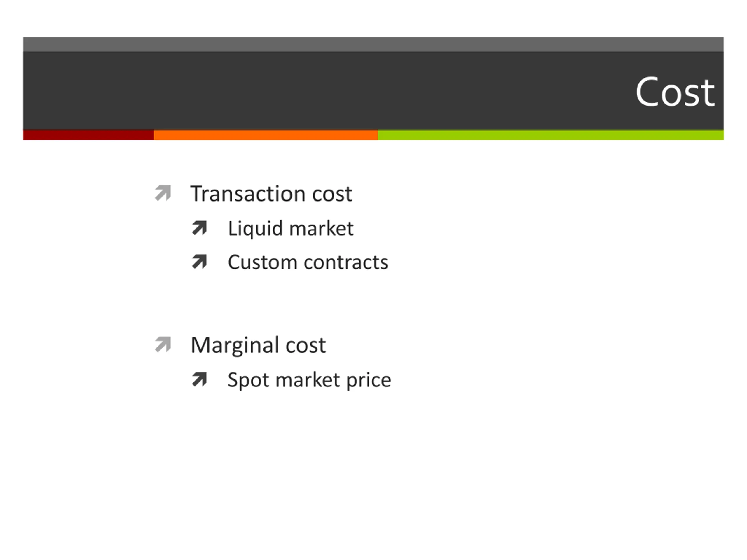Click the arrow bullet beside Custom contracts
The height and width of the screenshot is (560, 747).
pos(199,262)
